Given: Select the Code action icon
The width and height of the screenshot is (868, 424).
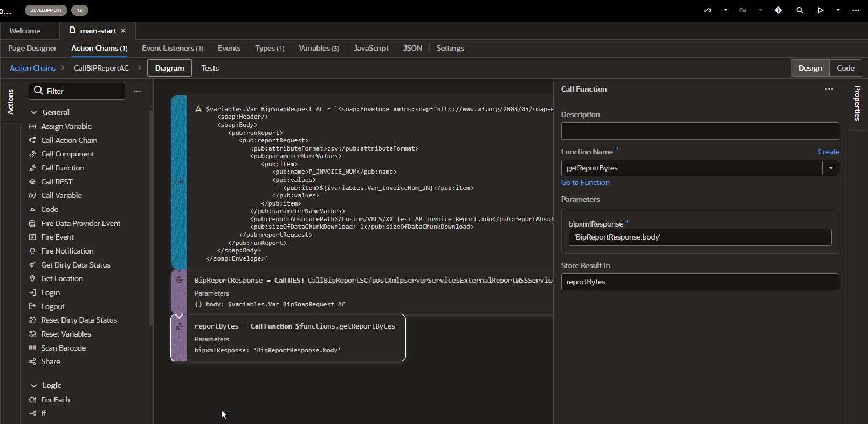Looking at the screenshot, I should (x=32, y=209).
